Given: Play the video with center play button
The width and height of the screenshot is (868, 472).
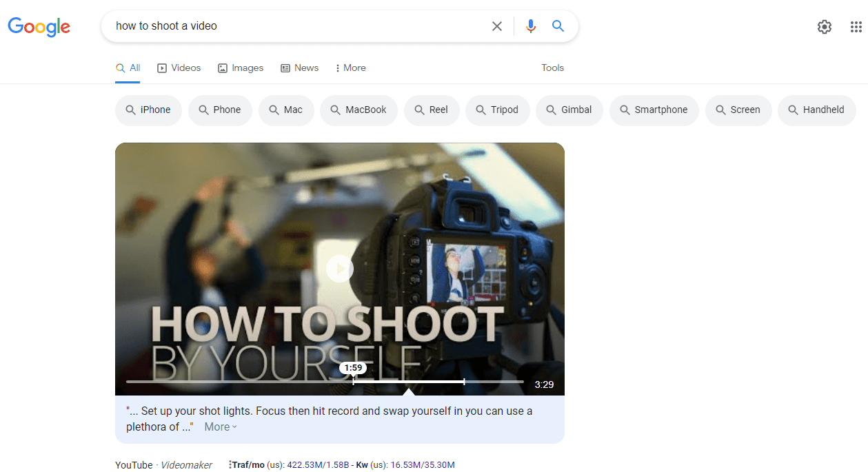Looking at the screenshot, I should (x=340, y=269).
